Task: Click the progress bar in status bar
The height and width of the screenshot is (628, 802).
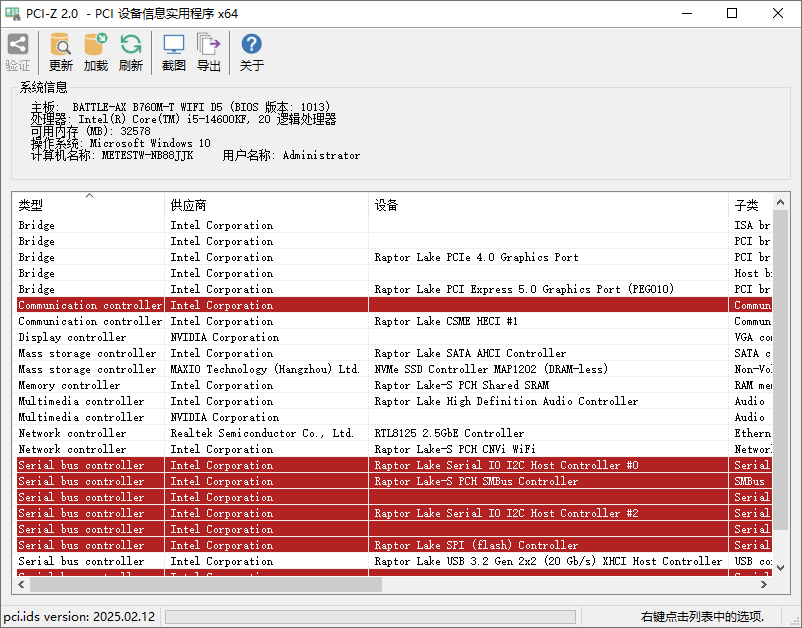Action: pyautogui.click(x=370, y=617)
